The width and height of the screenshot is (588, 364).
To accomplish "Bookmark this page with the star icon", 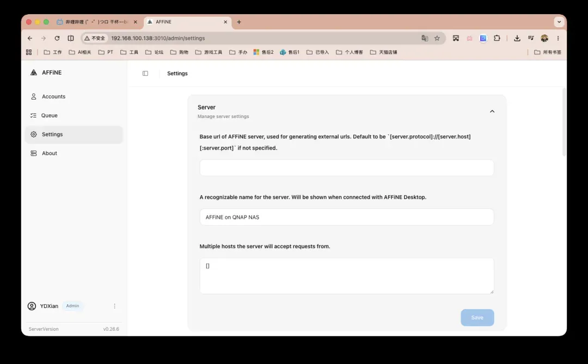I will [437, 38].
